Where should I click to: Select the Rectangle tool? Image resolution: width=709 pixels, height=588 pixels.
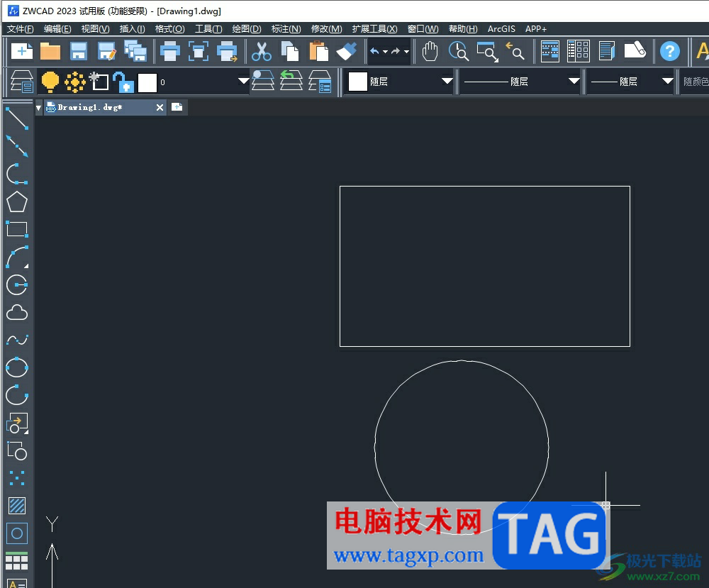[17, 229]
